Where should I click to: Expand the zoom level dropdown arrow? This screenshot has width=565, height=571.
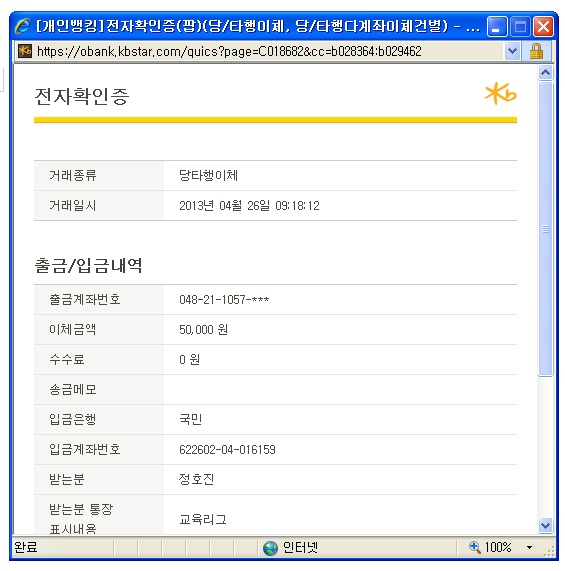[x=529, y=547]
